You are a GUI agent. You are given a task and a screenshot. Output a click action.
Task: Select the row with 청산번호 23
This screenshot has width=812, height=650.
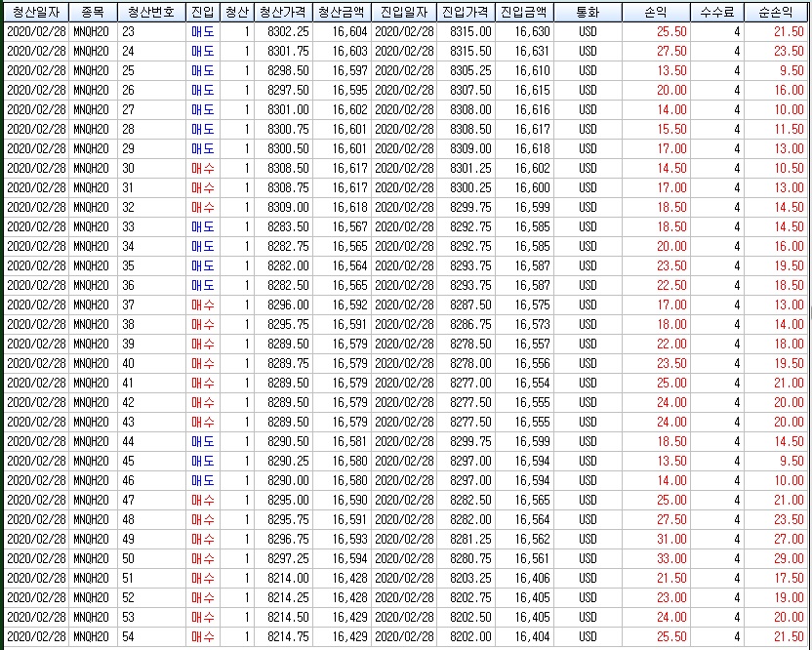[405, 31]
